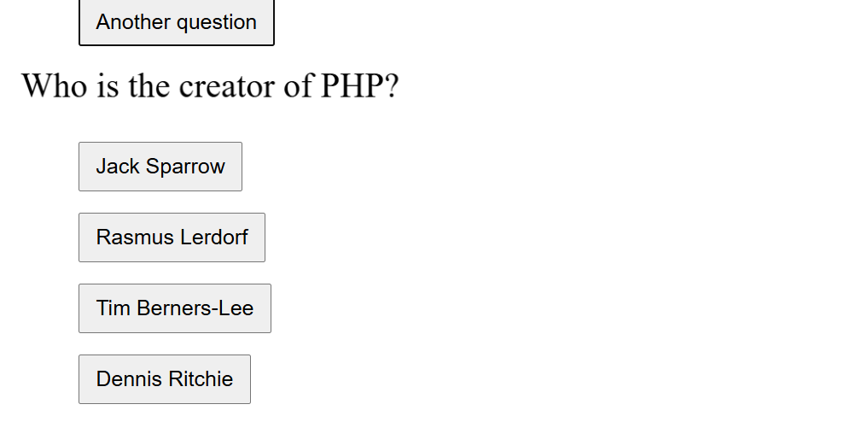Click the Another question button
This screenshot has width=868, height=422.
(177, 22)
